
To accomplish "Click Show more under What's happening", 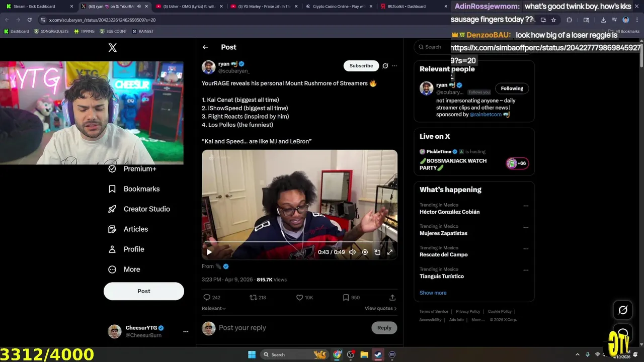I will 433,293.
